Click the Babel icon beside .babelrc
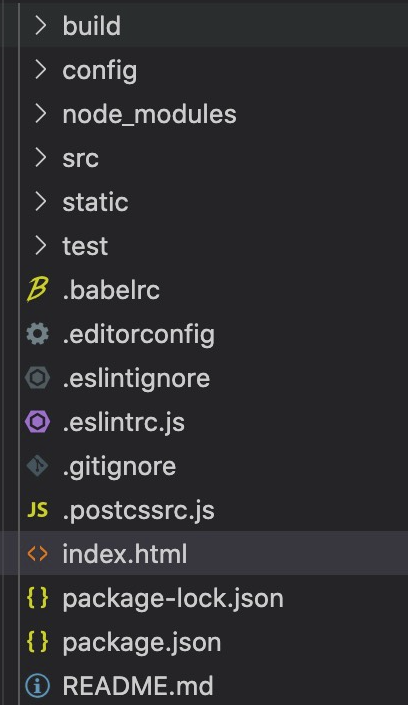The width and height of the screenshot is (408, 705). [37, 290]
